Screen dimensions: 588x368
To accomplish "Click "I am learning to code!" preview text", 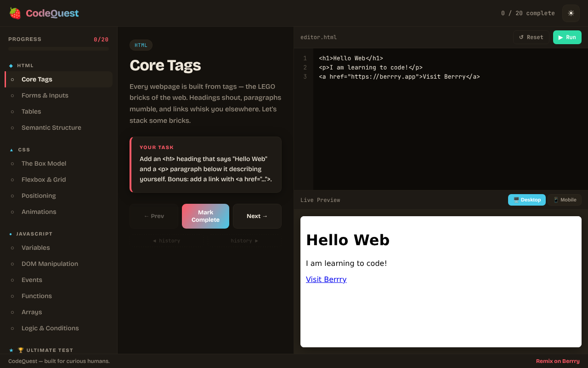I will point(346,263).
